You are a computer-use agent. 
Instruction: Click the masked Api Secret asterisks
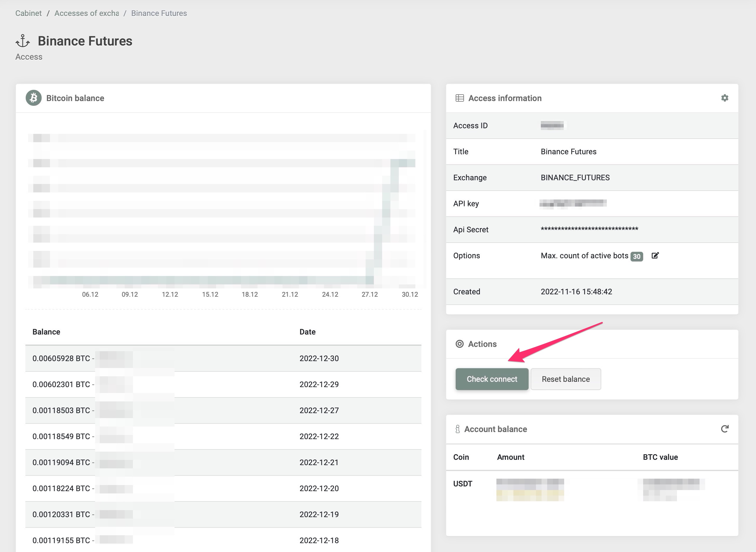(589, 229)
